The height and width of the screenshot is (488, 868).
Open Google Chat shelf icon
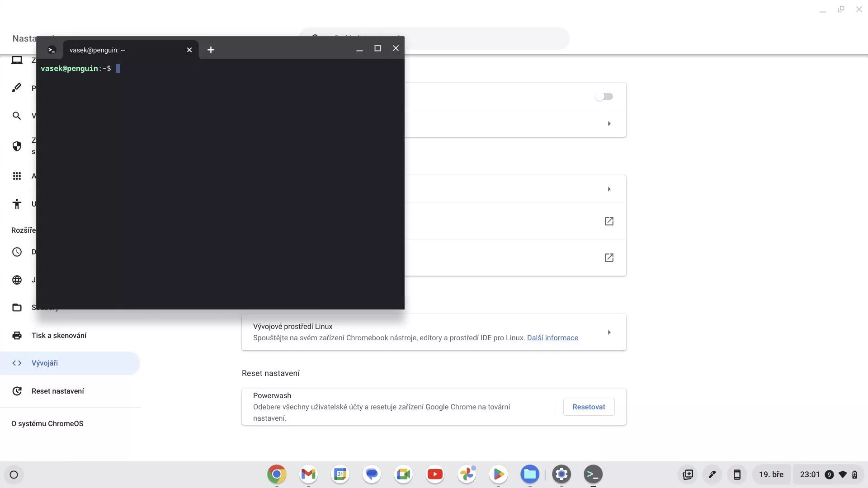click(372, 474)
